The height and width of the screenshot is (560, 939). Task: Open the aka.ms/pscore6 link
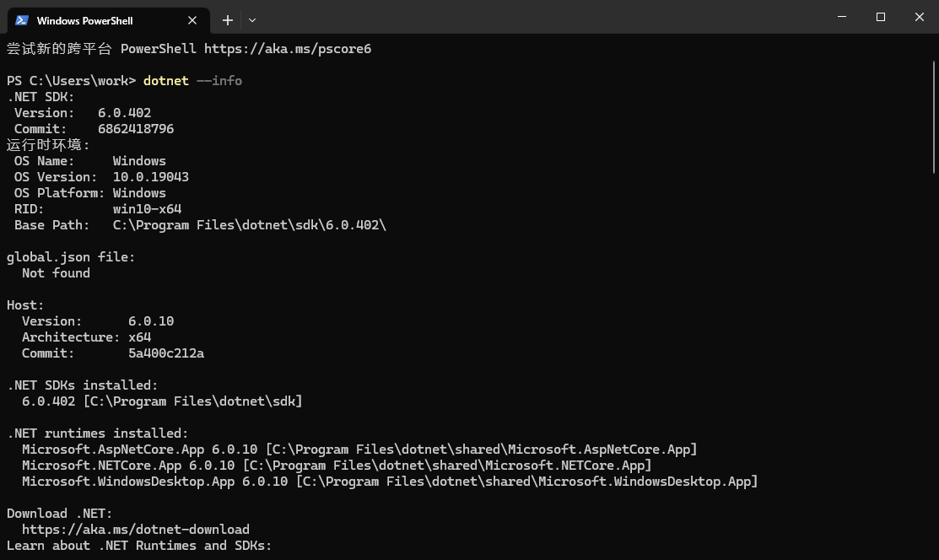click(287, 49)
